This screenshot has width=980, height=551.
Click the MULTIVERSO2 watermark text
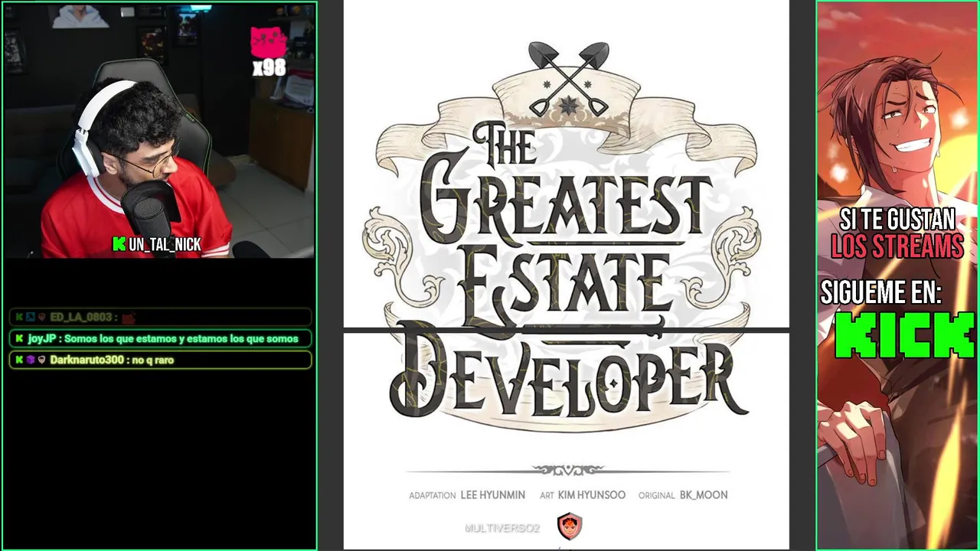(x=502, y=528)
